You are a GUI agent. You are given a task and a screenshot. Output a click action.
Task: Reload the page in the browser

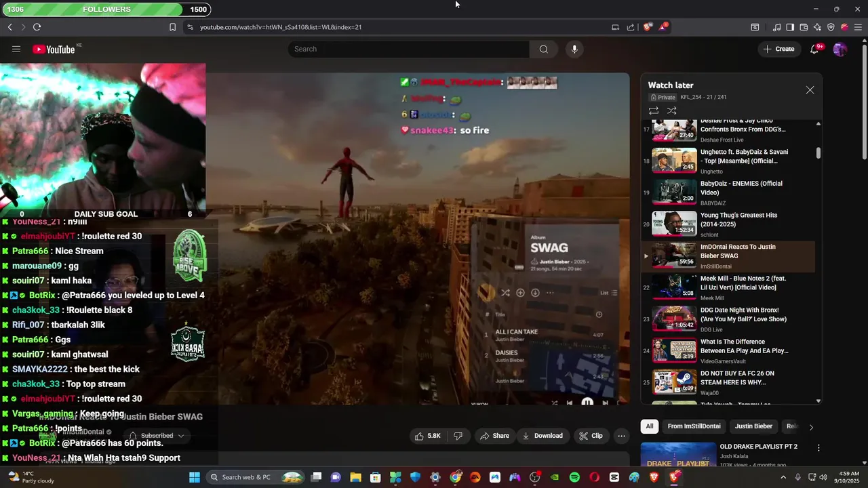tap(37, 27)
